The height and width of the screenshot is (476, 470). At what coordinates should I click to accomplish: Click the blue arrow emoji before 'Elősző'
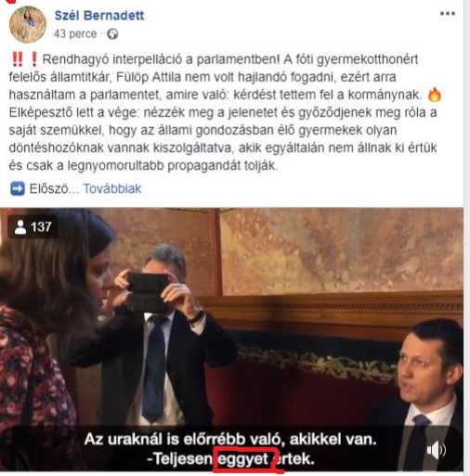click(x=18, y=188)
